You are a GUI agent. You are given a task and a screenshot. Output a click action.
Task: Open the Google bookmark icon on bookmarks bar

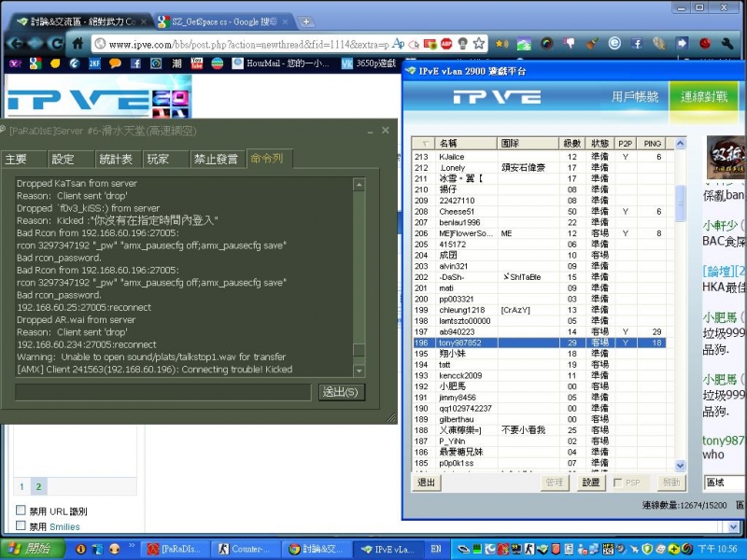35,63
